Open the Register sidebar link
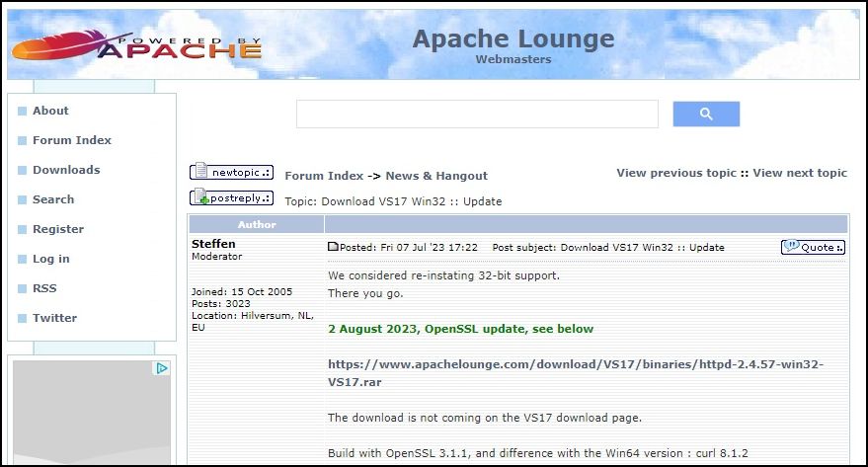 58,229
